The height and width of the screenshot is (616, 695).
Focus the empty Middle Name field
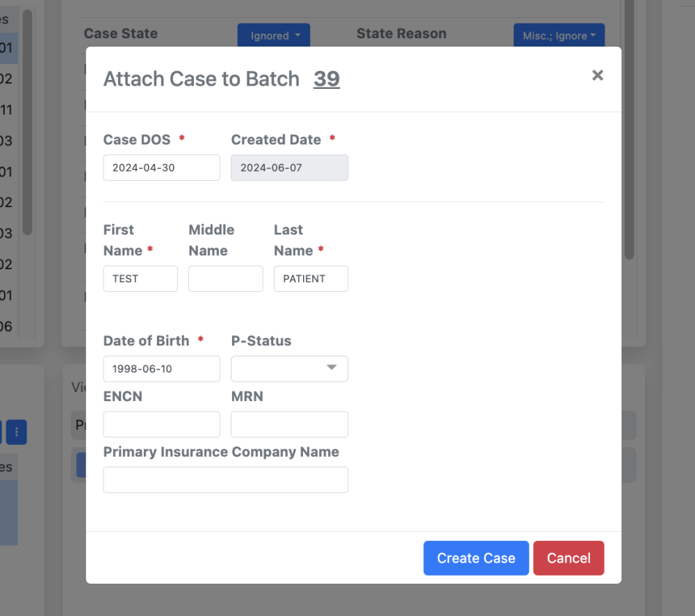tap(225, 278)
